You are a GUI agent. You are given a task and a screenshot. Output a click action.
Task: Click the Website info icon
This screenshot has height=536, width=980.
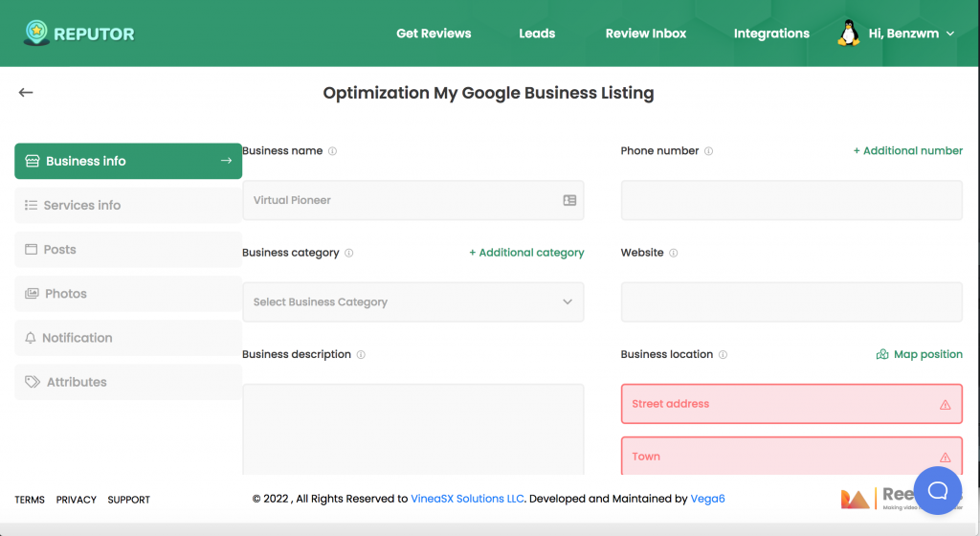tap(674, 254)
